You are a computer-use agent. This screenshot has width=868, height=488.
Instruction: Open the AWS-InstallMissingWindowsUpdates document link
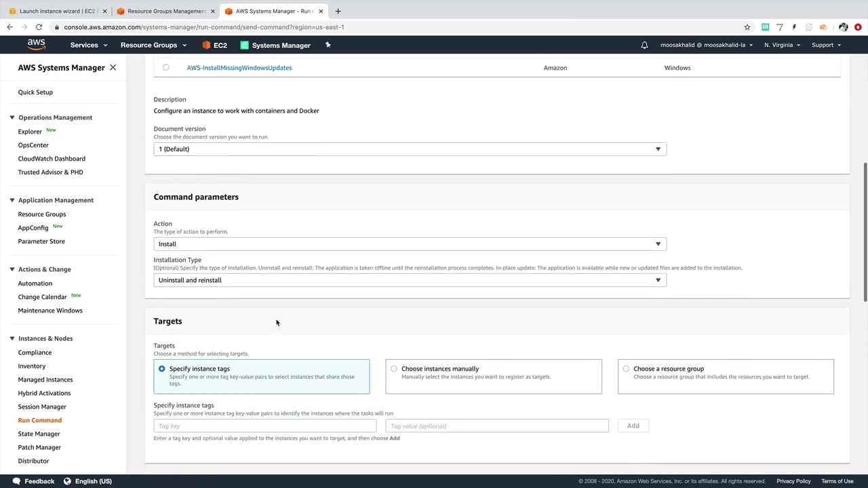pos(239,68)
